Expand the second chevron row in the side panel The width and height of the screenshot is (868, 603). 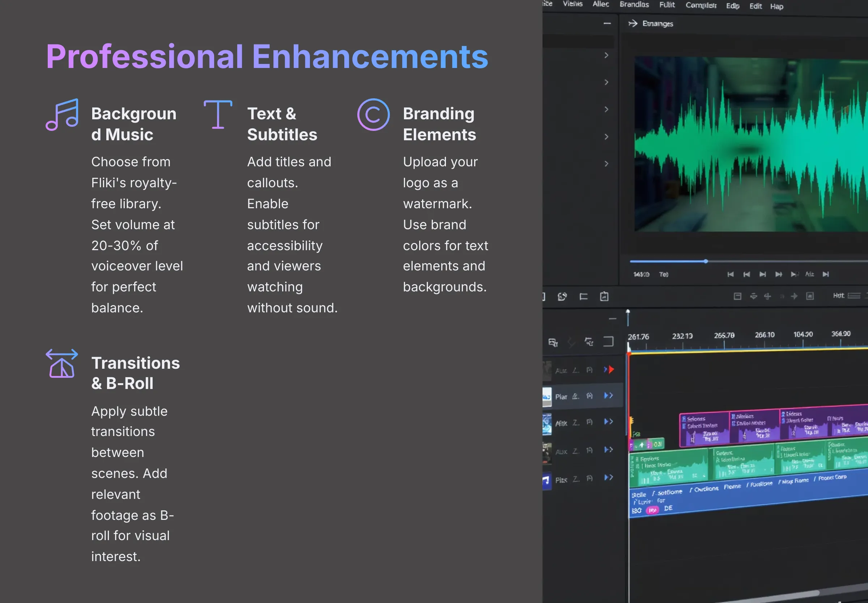coord(607,82)
